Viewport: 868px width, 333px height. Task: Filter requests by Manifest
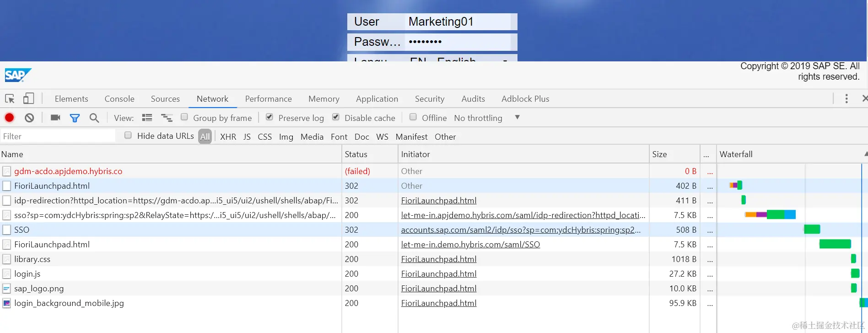411,137
